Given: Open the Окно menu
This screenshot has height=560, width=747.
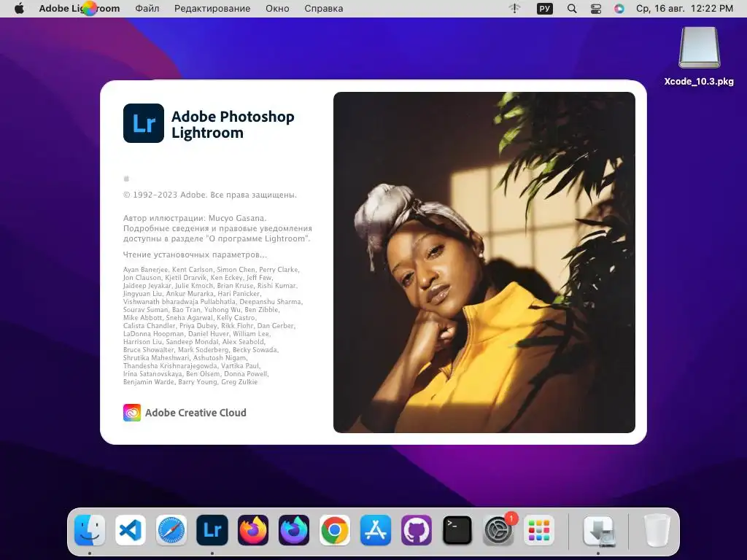Looking at the screenshot, I should click(277, 9).
